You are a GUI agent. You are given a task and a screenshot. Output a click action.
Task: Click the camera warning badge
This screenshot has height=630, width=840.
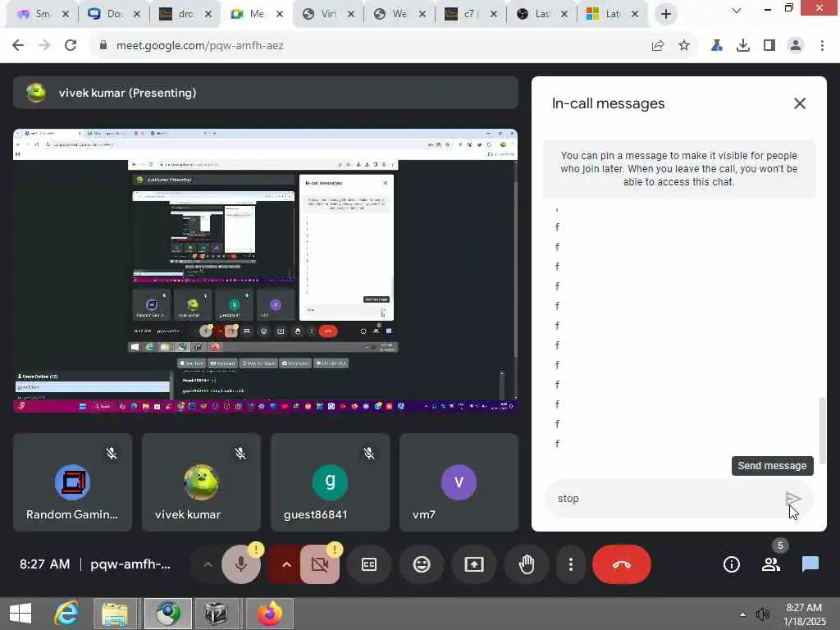point(335,549)
